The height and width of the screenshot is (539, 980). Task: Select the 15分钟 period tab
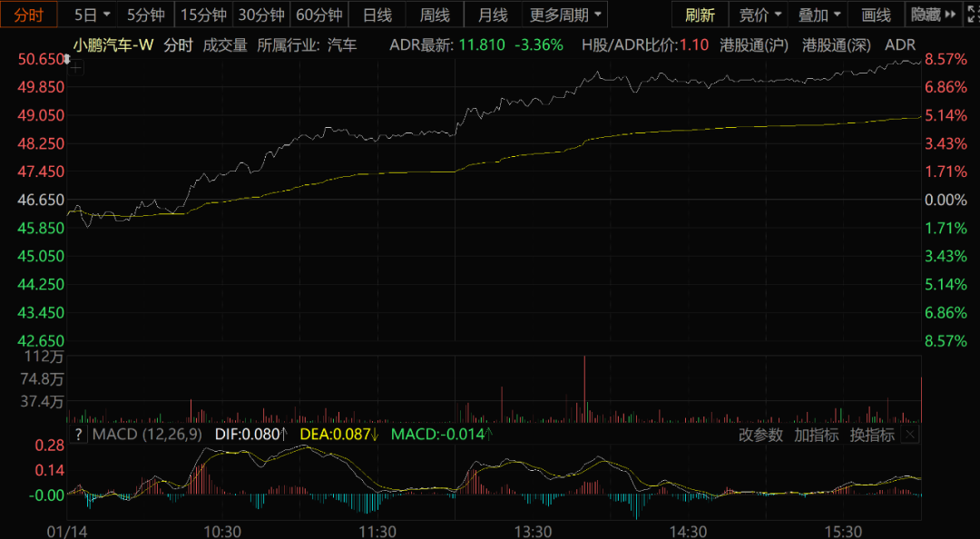point(204,15)
